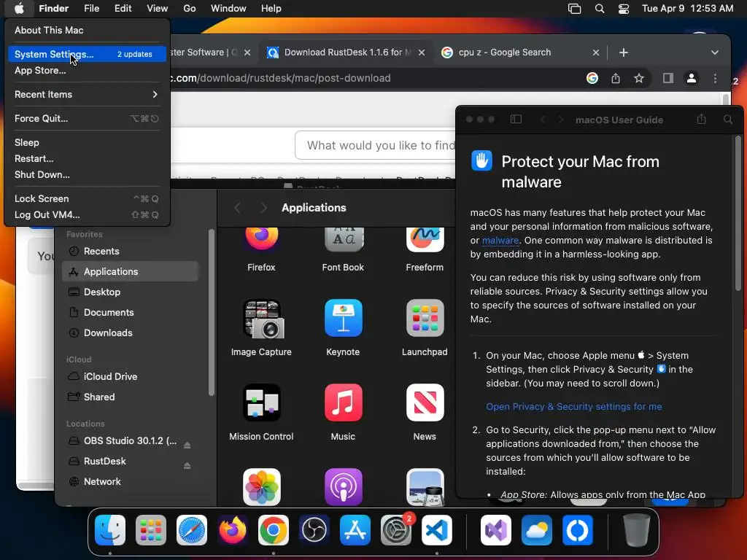Viewport: 747px width, 560px height.
Task: Choose System Settings from Apple menu
Action: (88, 54)
